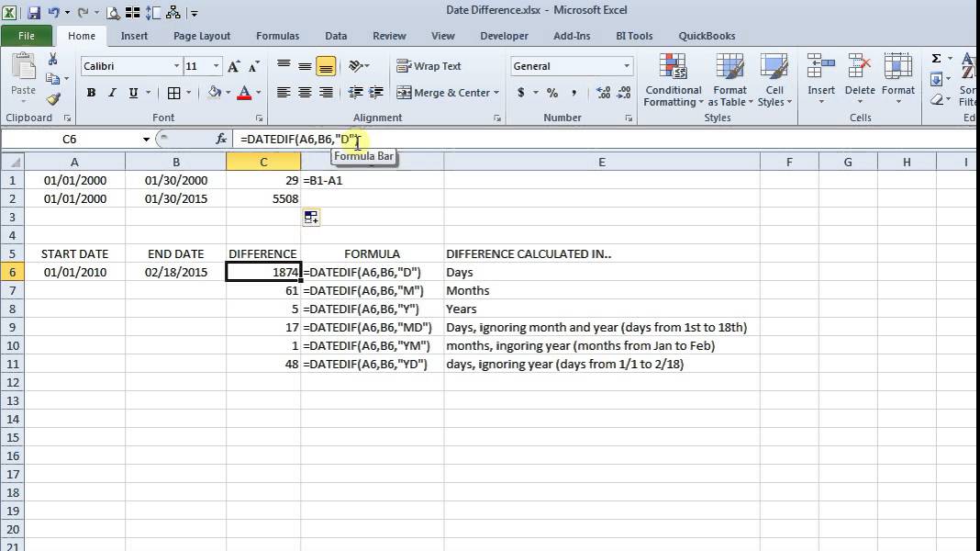Open the Cell Styles gallery
Screen dimensions: 980x551
click(x=774, y=79)
